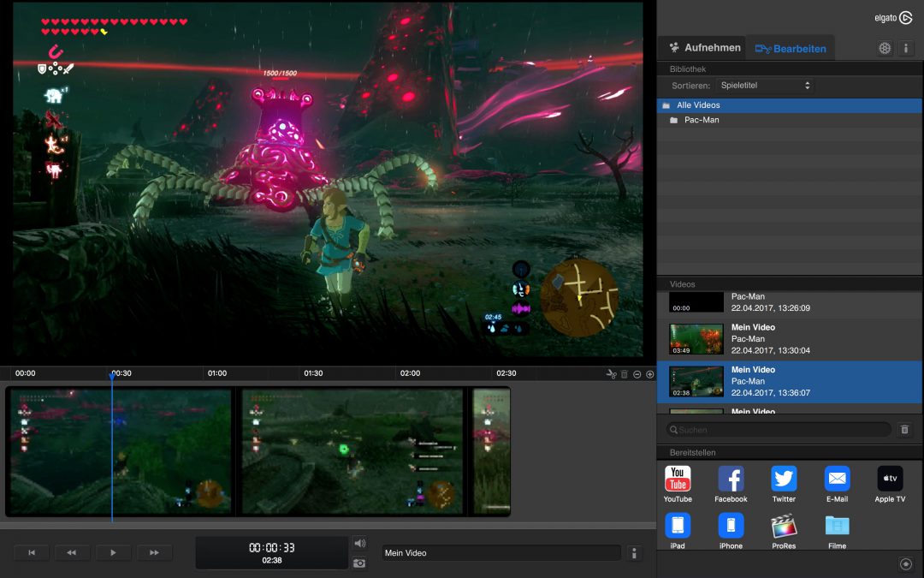
Task: Click the 00:00:33 timecode display
Action: coord(272,548)
